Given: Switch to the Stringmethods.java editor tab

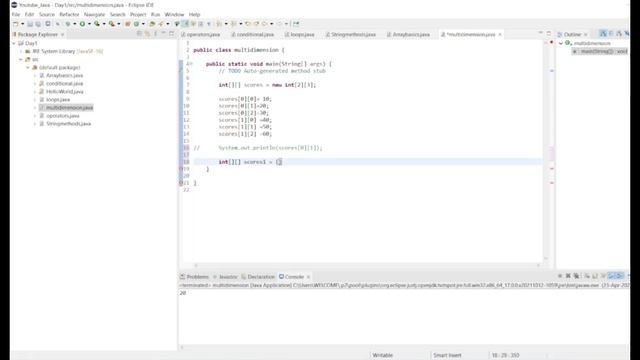Looking at the screenshot, I should (x=351, y=35).
